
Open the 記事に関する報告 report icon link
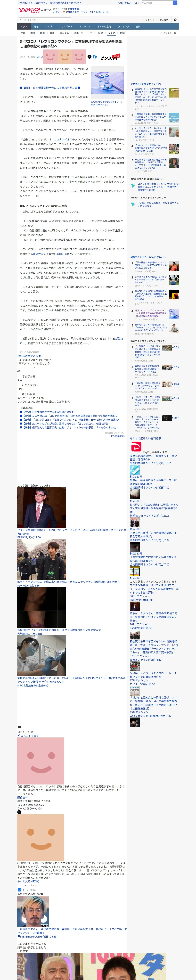point(29,356)
